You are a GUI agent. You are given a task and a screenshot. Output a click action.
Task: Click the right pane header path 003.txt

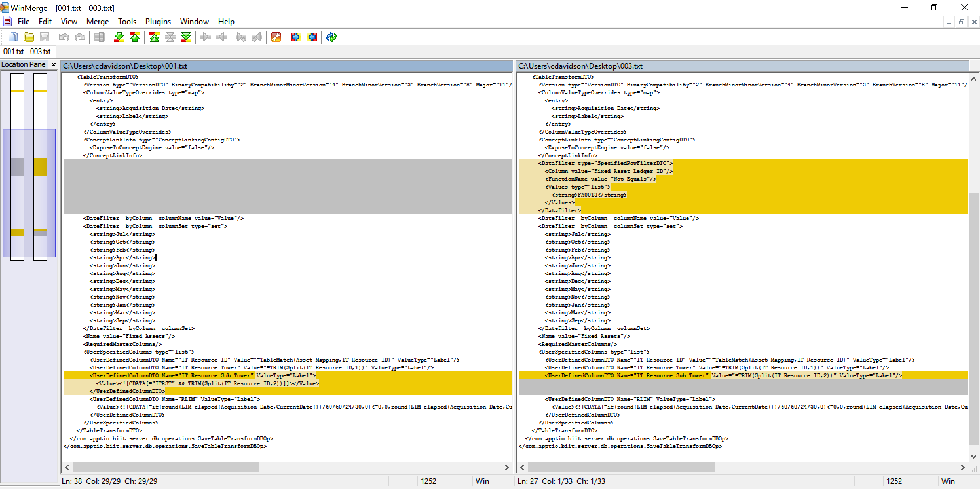[743, 66]
